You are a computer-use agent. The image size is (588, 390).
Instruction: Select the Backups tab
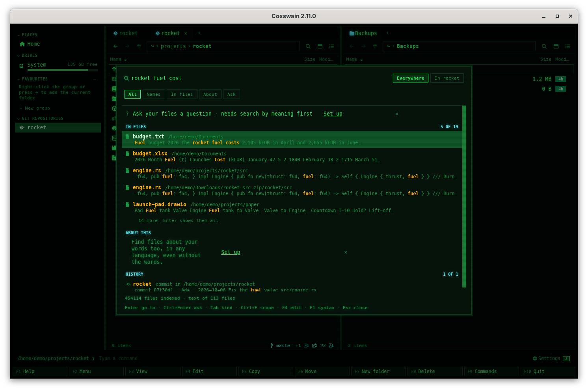coord(363,34)
